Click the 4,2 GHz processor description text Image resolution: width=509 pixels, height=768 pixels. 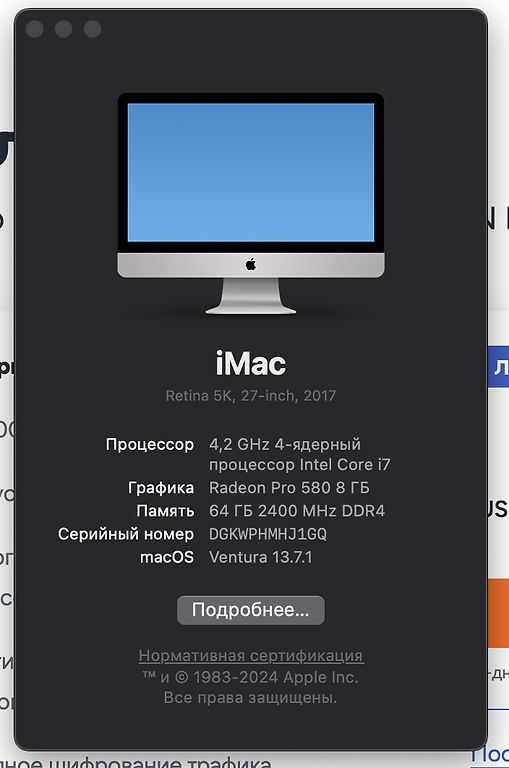tap(299, 455)
